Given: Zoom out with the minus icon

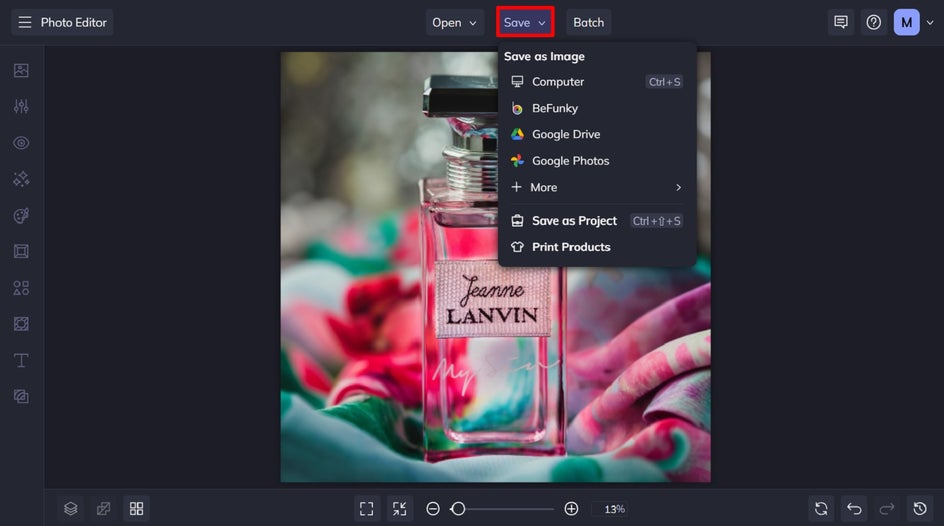Looking at the screenshot, I should (433, 509).
